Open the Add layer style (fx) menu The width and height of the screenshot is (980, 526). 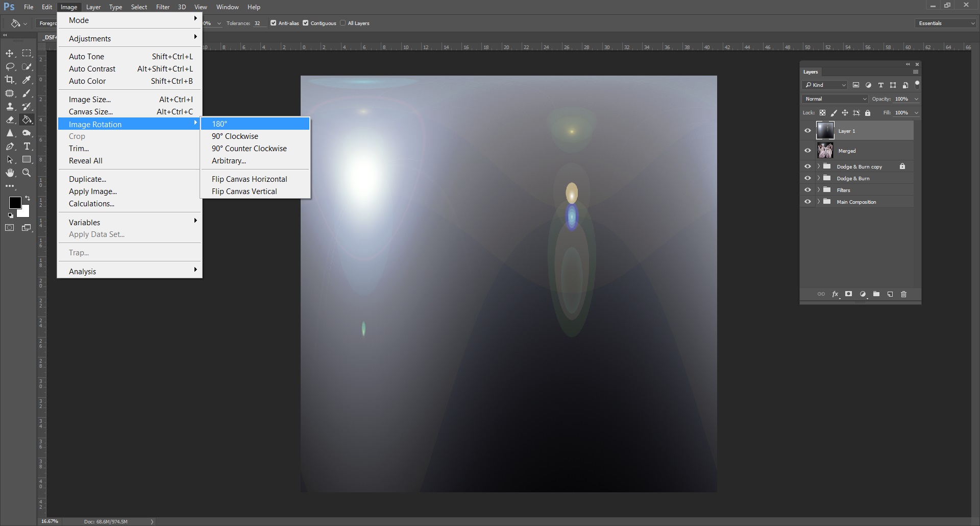(836, 294)
